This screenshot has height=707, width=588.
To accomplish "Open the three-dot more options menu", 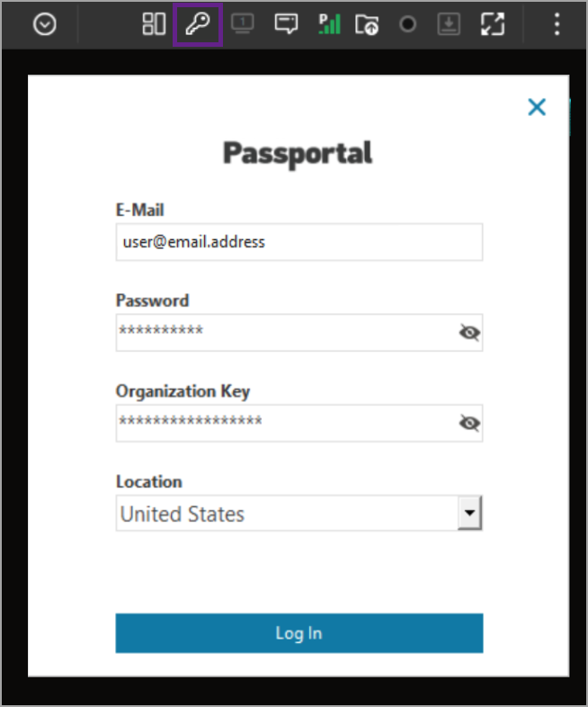I will coord(557,24).
